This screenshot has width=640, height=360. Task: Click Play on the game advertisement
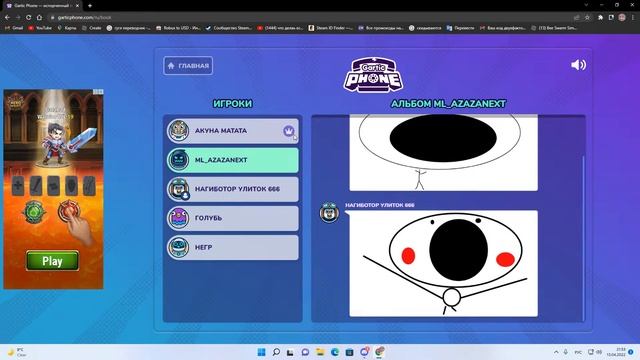coord(52,261)
